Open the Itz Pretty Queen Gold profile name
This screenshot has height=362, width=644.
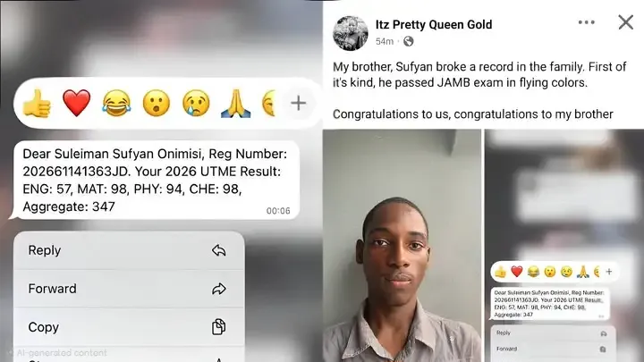point(433,25)
